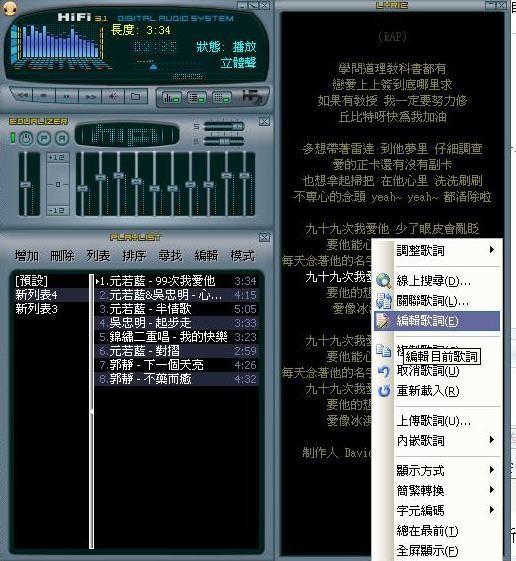The width and height of the screenshot is (516, 561).
Task: Click lyric line 丘比特呀快爲我加油
Action: pyautogui.click(x=392, y=117)
